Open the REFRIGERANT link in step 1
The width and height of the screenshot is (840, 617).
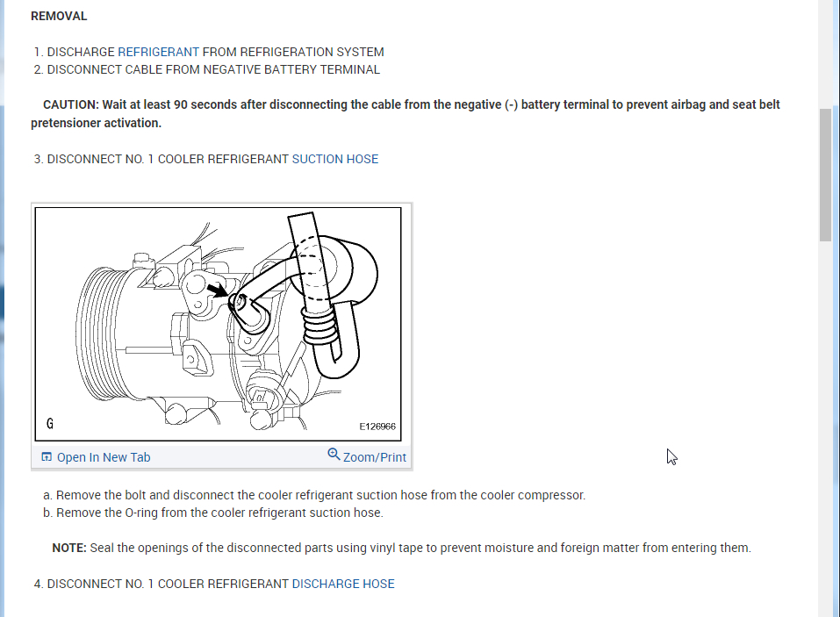(158, 52)
